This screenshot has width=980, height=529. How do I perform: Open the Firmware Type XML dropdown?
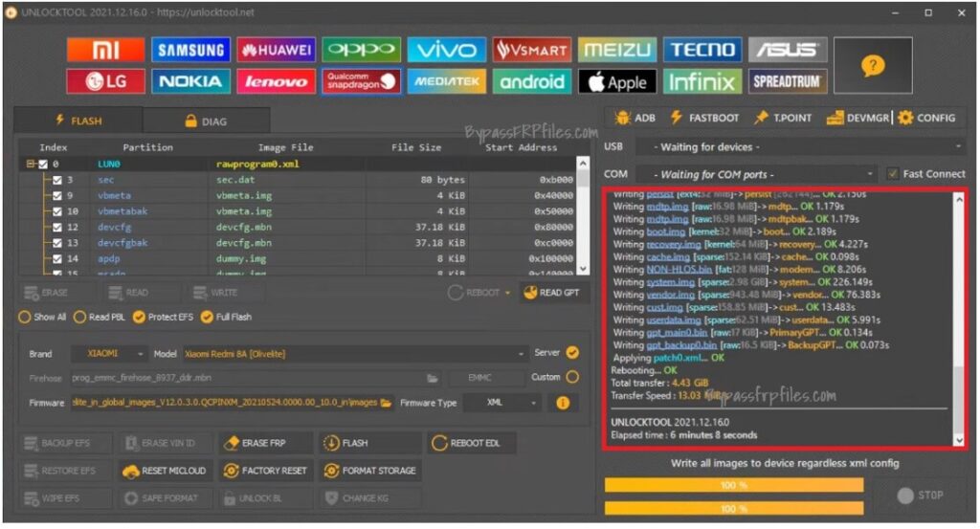tap(503, 403)
